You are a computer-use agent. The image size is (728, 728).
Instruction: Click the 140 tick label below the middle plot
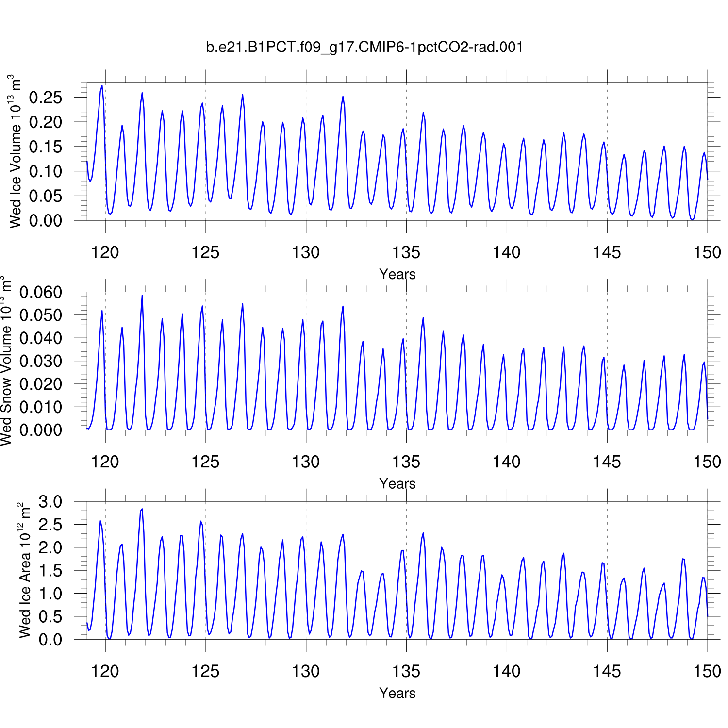(507, 462)
